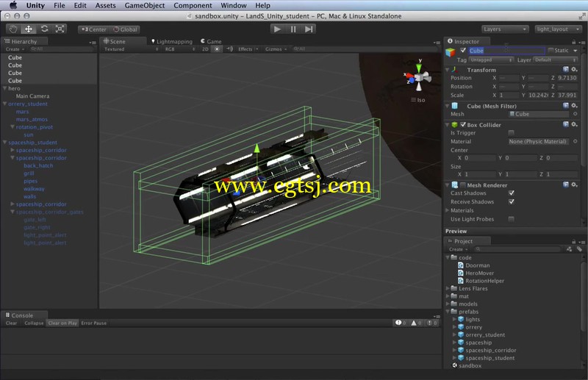The height and width of the screenshot is (380, 588).
Task: Open the GameObject menu
Action: pos(144,5)
